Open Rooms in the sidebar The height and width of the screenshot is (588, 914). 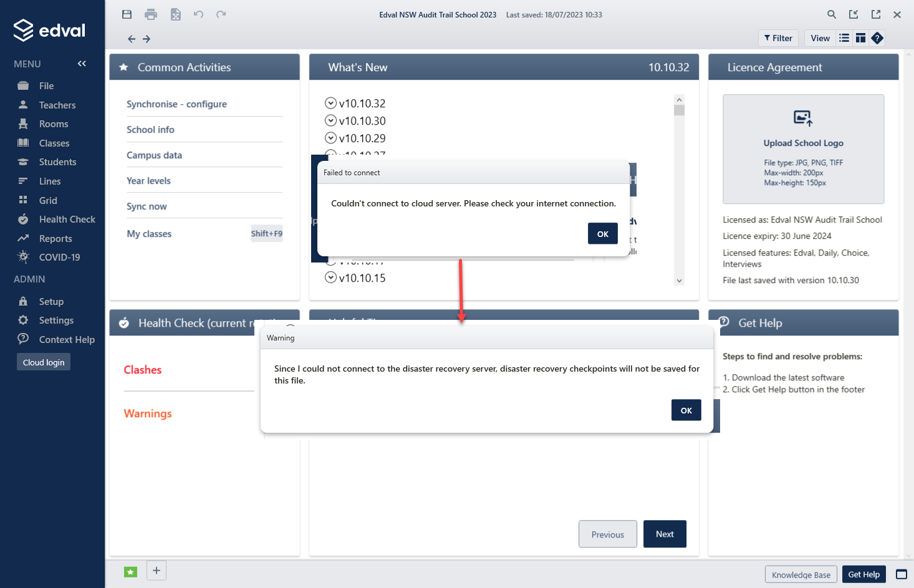coord(52,124)
